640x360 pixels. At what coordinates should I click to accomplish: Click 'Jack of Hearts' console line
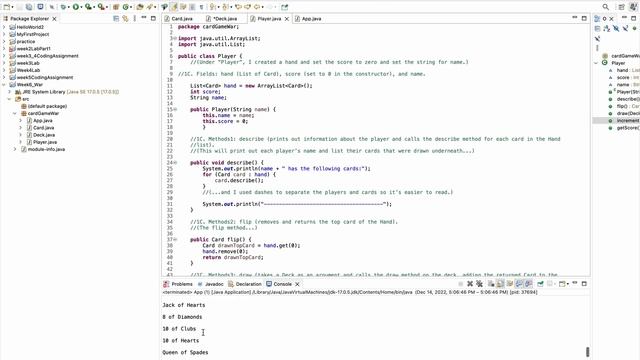184,305
